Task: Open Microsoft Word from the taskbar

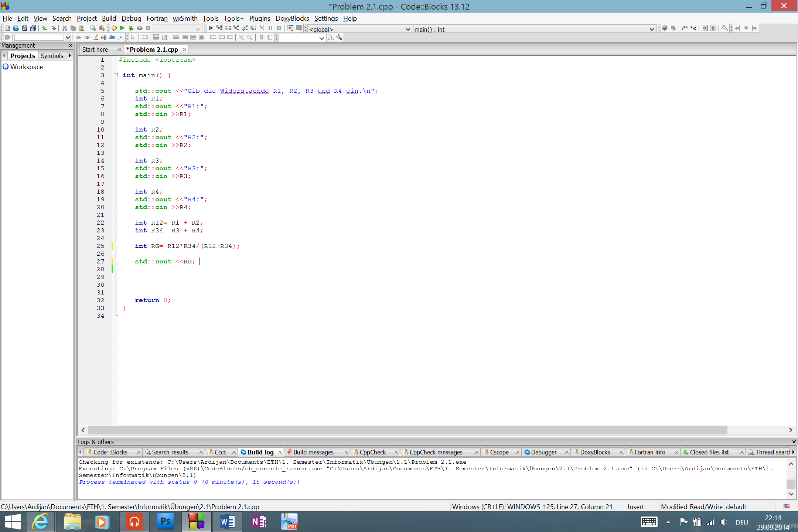Action: click(228, 522)
